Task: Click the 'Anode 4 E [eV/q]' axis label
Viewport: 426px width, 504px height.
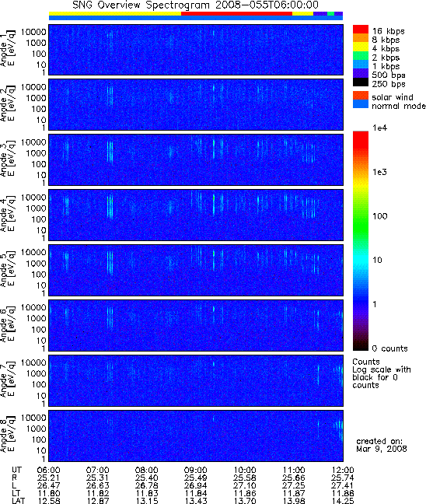Action: 7,214
